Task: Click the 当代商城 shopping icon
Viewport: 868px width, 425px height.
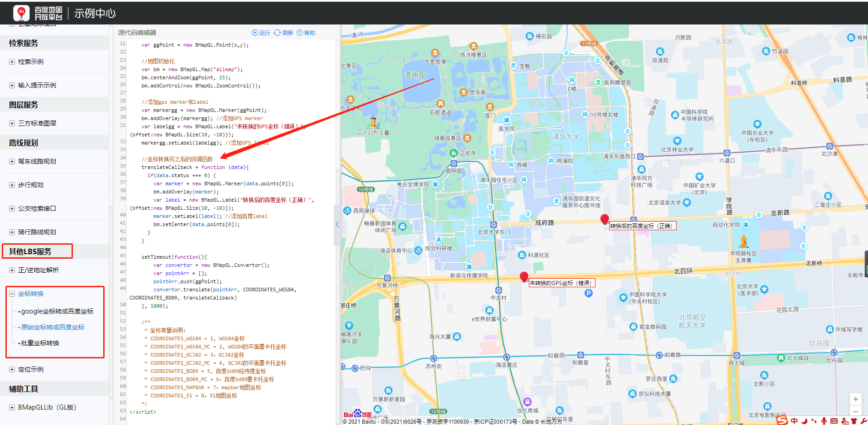Action: coord(528,401)
